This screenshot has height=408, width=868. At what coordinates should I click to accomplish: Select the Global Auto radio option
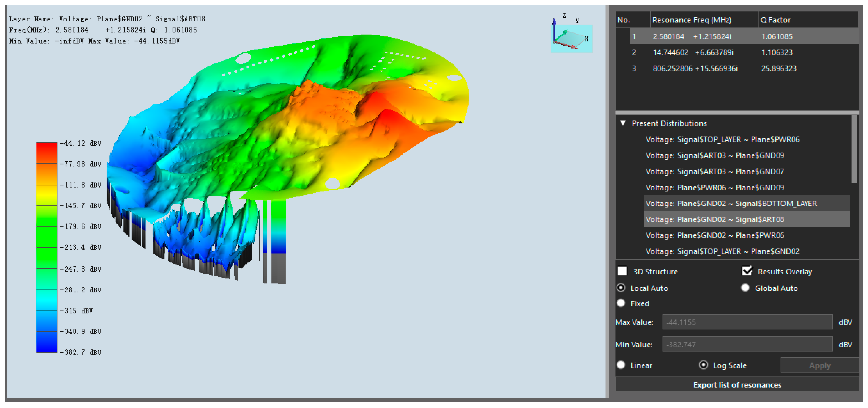click(745, 288)
